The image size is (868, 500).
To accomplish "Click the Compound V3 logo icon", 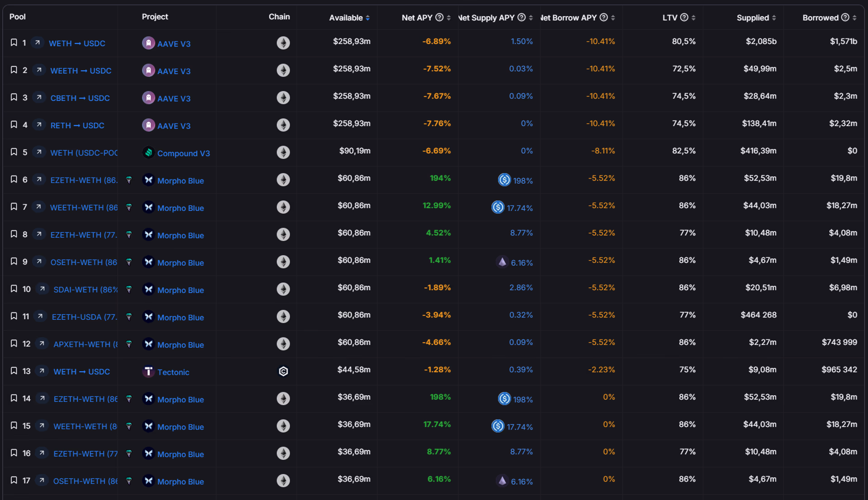I will (148, 153).
